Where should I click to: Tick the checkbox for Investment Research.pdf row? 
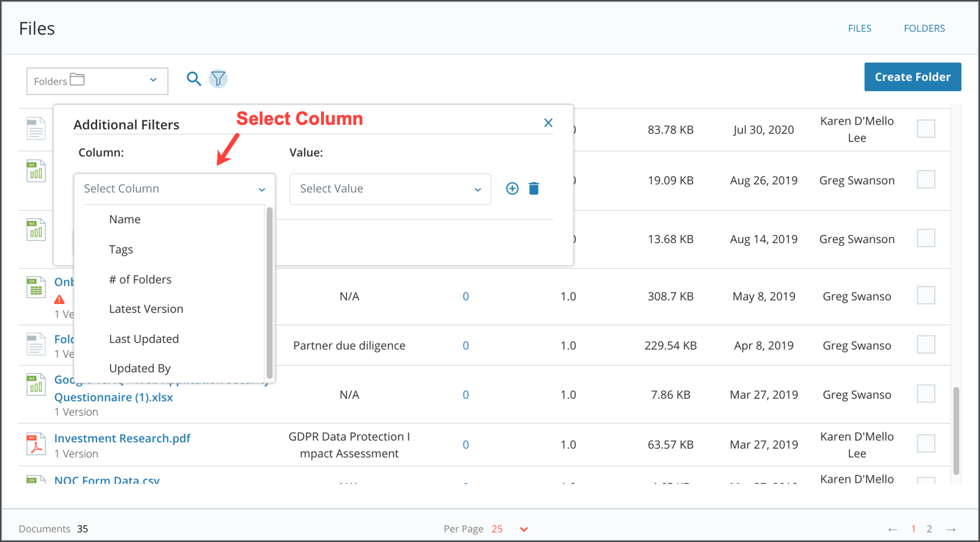point(926,444)
